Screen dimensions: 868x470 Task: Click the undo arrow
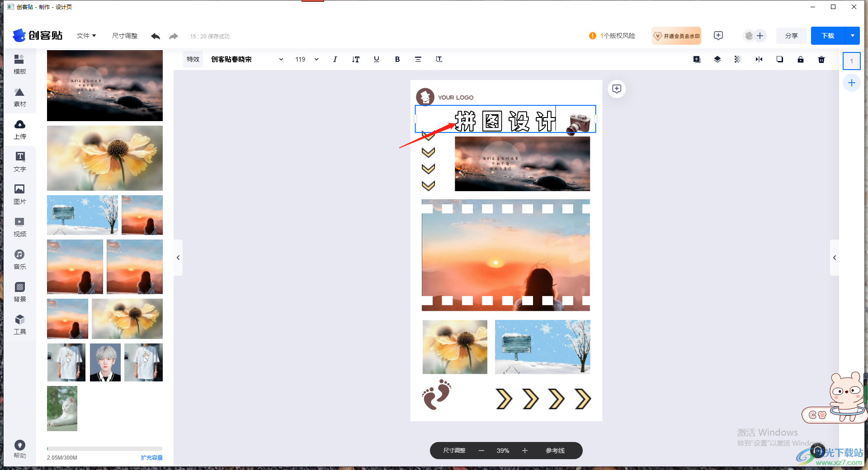coord(156,36)
